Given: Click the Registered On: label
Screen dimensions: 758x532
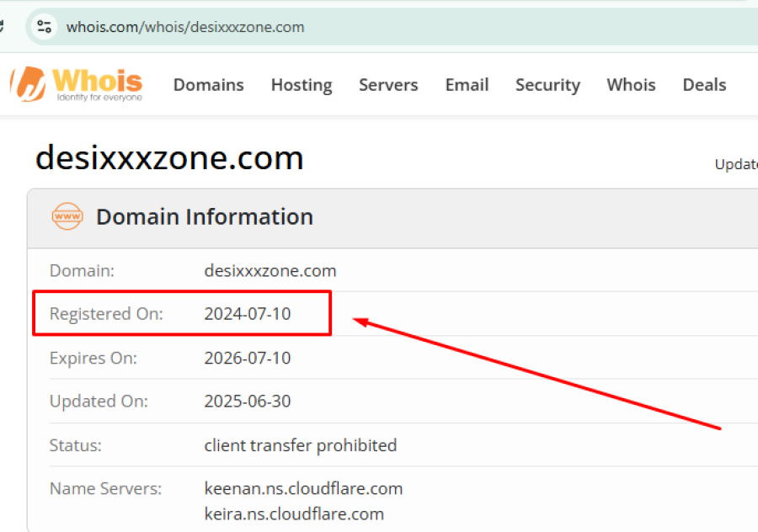Looking at the screenshot, I should 106,314.
